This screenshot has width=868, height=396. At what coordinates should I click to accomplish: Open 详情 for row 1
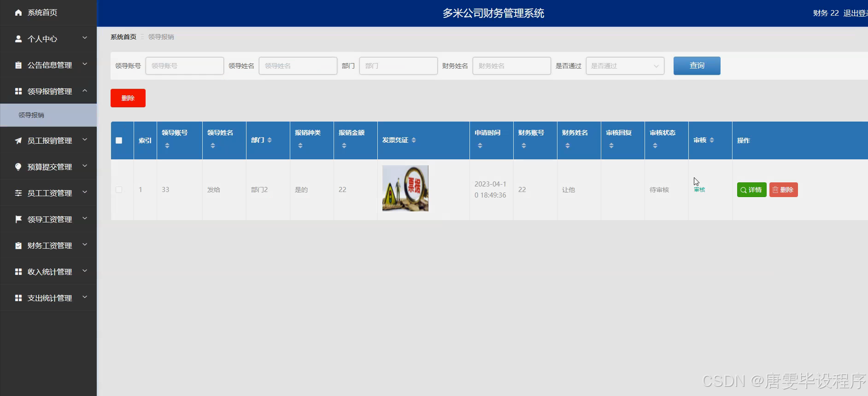click(x=751, y=190)
